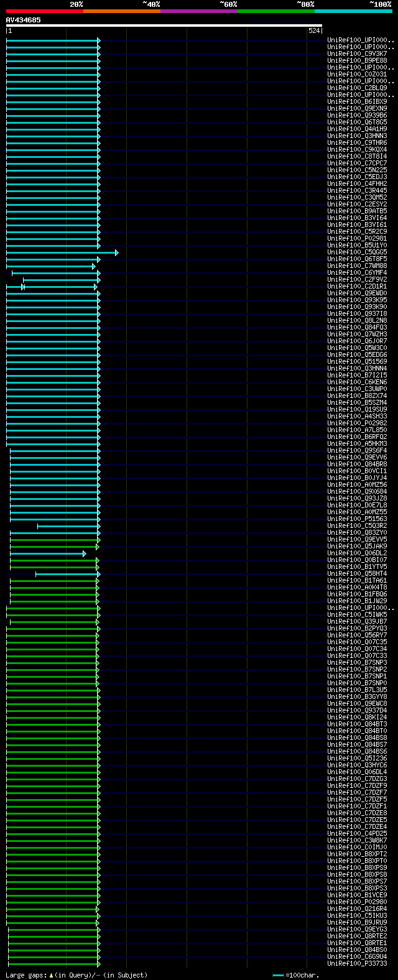
Task: Select label UniRef100_Q4A1H9
Action: pyautogui.click(x=358, y=129)
